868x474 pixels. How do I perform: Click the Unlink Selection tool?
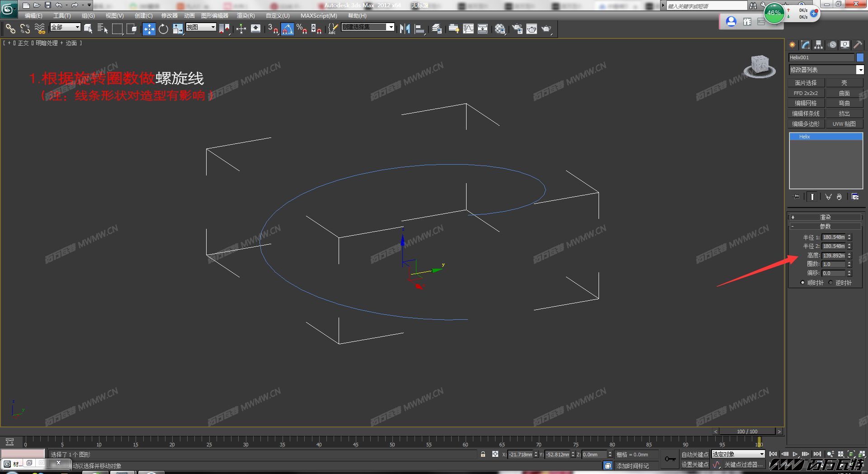[25, 29]
